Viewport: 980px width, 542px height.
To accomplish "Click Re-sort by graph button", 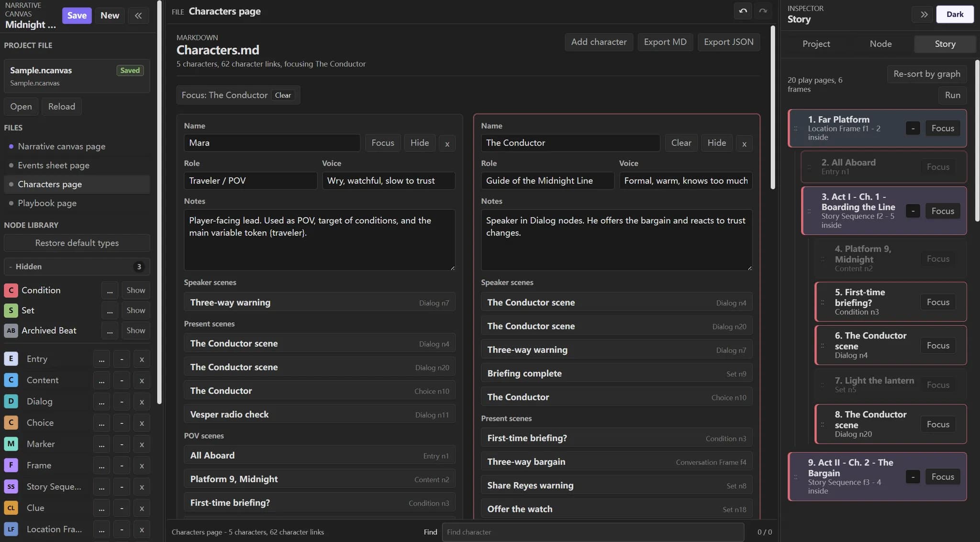I will point(926,74).
